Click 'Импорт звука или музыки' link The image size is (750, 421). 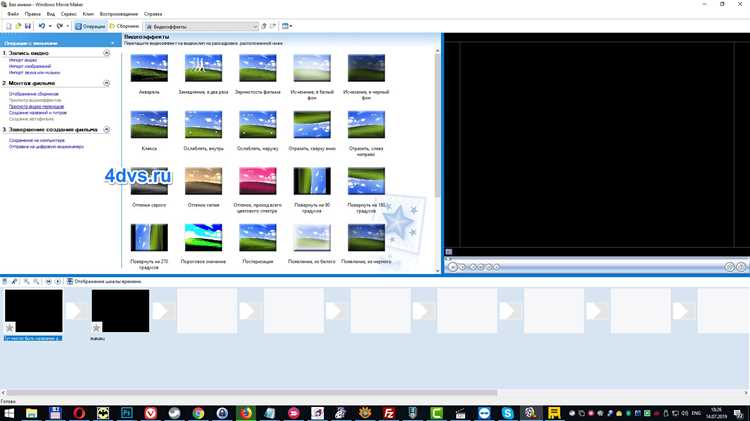click(34, 73)
